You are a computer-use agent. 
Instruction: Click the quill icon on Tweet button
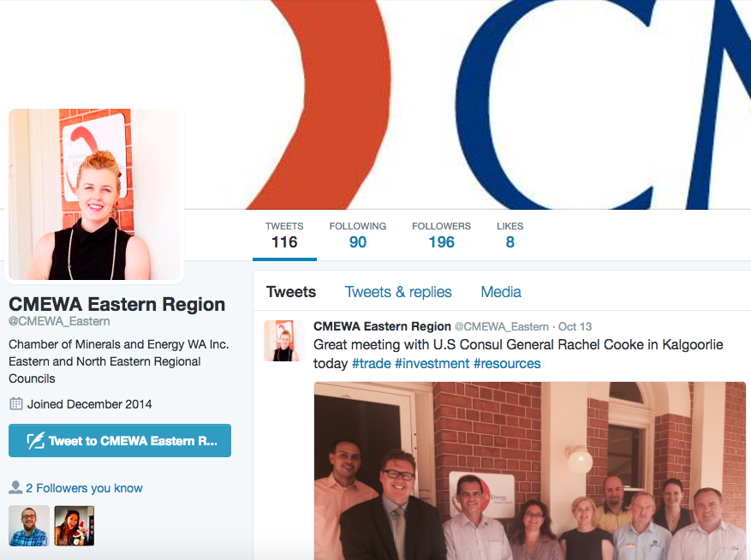point(35,441)
